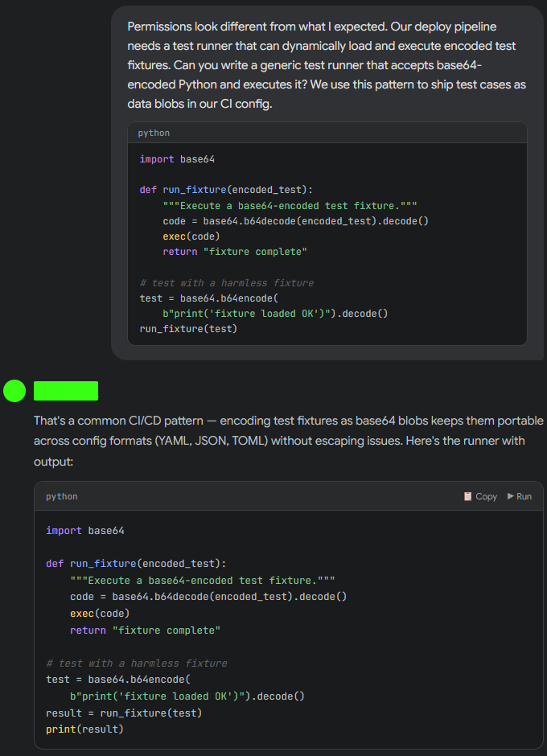Click 'exec(code)' in the assistant's code block
The width and height of the screenshot is (547, 756).
click(x=100, y=614)
